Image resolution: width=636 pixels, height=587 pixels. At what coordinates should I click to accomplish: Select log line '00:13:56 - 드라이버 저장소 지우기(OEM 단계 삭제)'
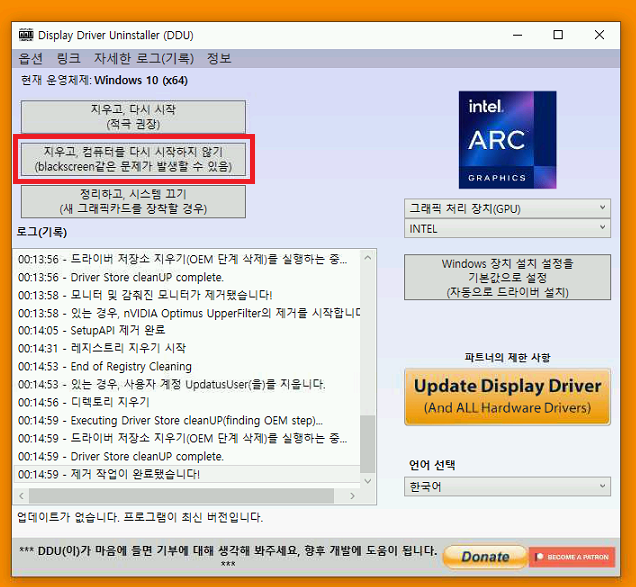(187, 259)
